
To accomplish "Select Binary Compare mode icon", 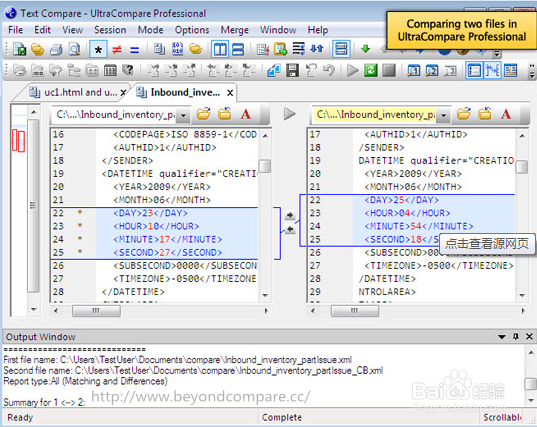I will click(177, 49).
